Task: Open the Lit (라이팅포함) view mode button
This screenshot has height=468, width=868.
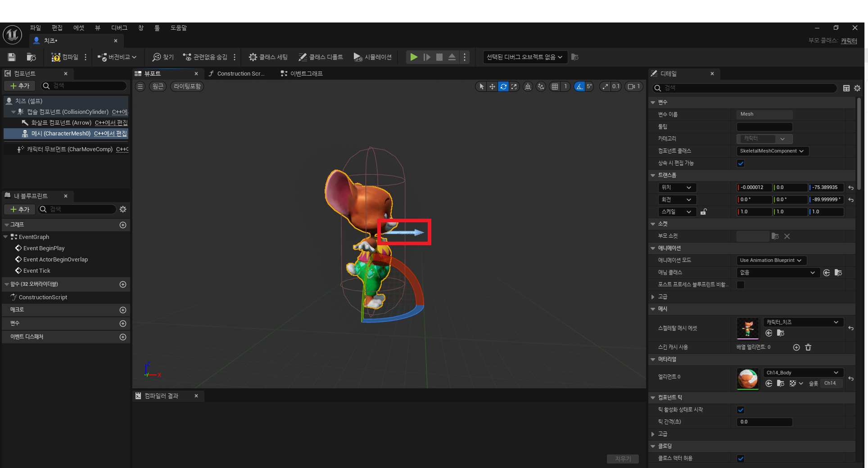Action: (x=187, y=86)
